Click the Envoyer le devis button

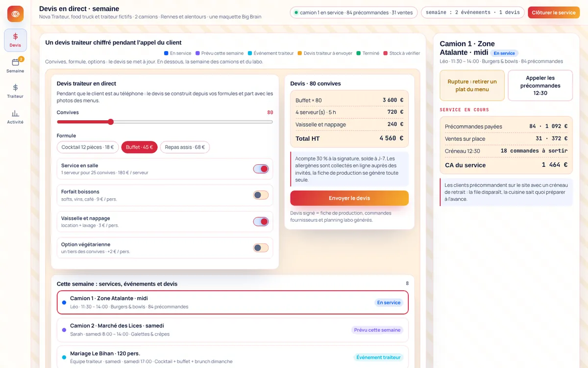[349, 198]
